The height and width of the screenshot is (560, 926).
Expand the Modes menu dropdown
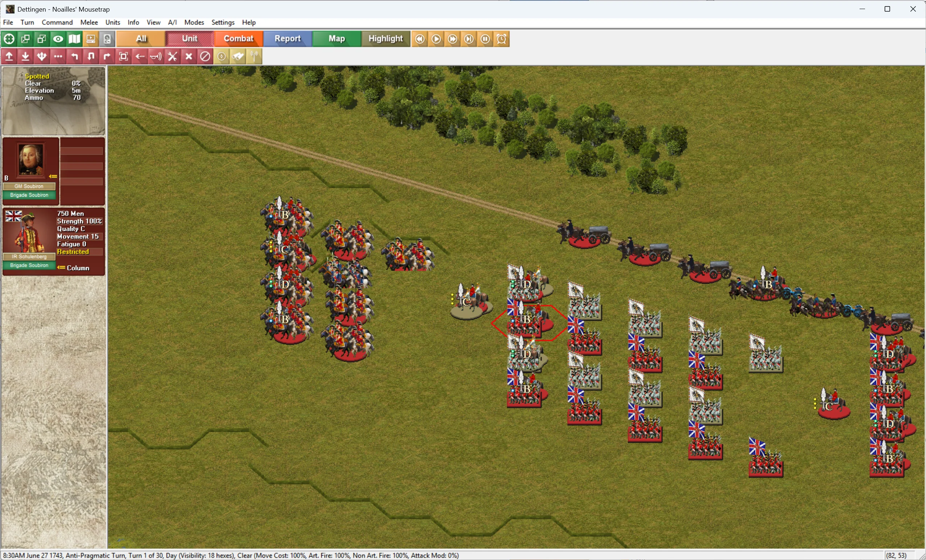click(x=194, y=22)
